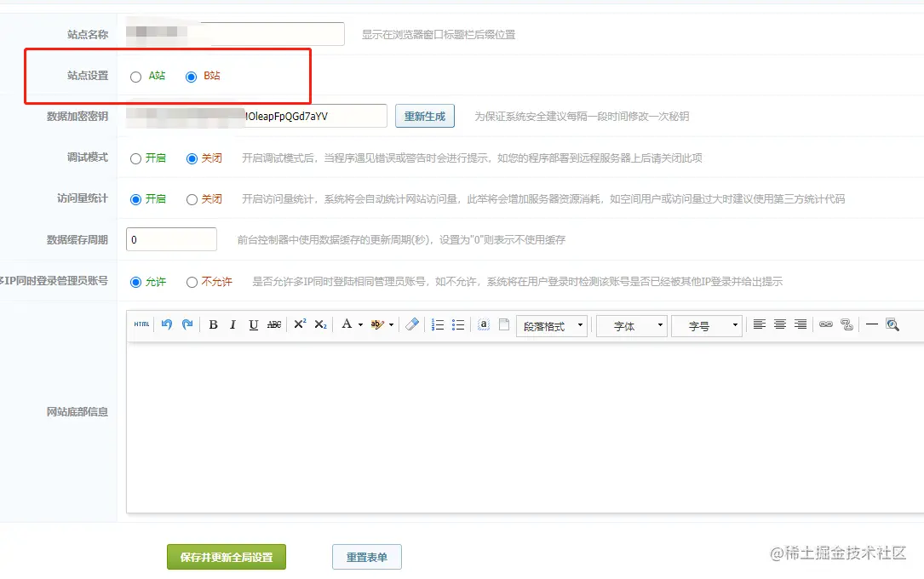
Task: Insert a bulleted list
Action: click(x=458, y=324)
